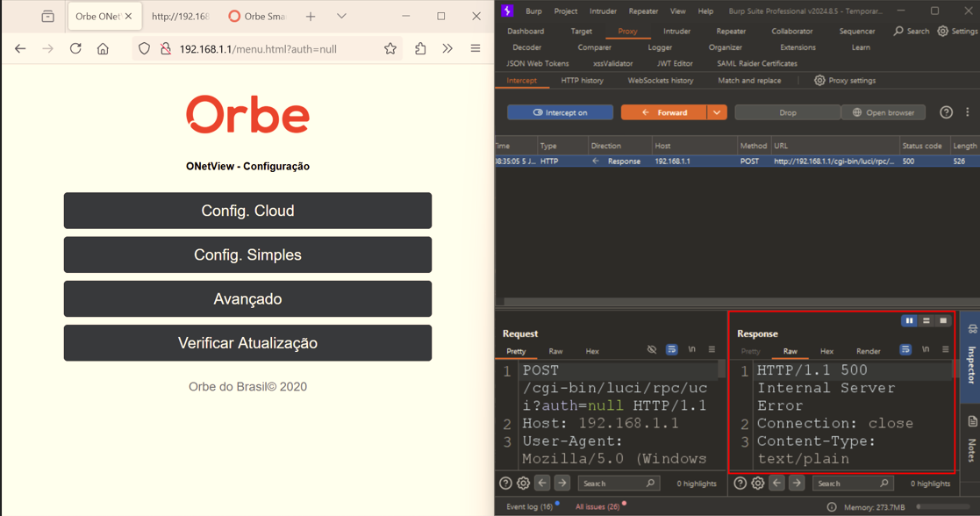Open the Intercept three-dot options menu
Viewport: 980px width, 516px height.
tap(968, 112)
